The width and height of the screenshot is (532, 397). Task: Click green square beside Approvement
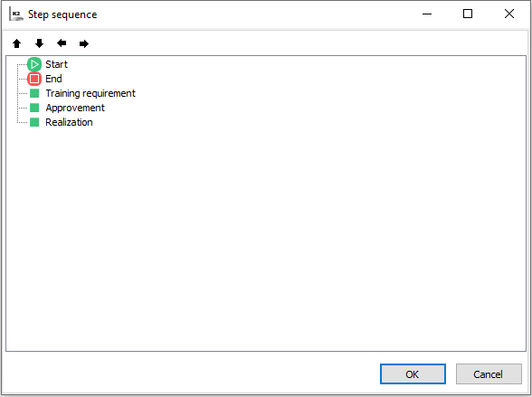(34, 108)
